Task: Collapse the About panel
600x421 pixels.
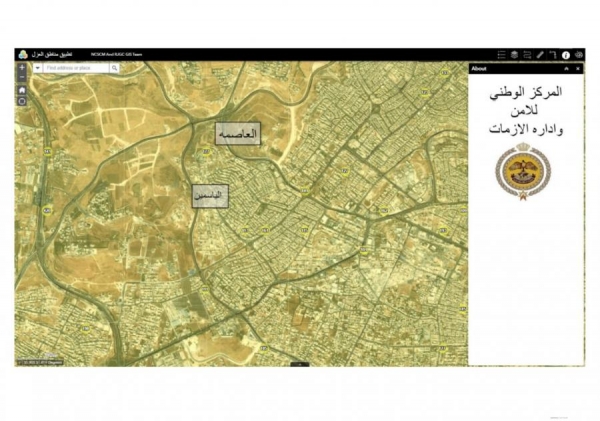Action: (x=566, y=68)
